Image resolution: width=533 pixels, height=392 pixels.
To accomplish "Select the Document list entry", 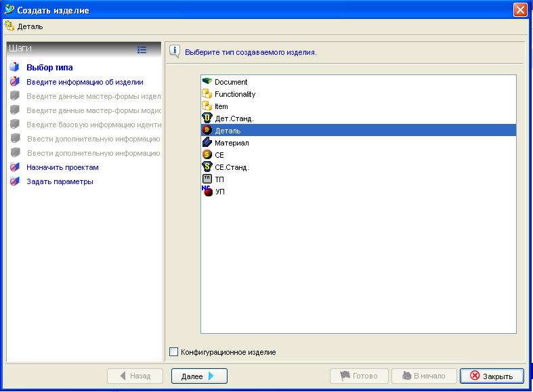I will pyautogui.click(x=358, y=81).
